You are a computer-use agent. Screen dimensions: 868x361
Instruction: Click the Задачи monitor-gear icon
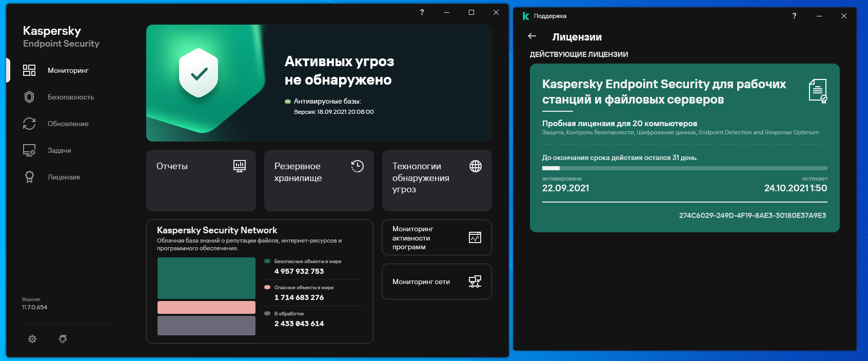(x=29, y=150)
